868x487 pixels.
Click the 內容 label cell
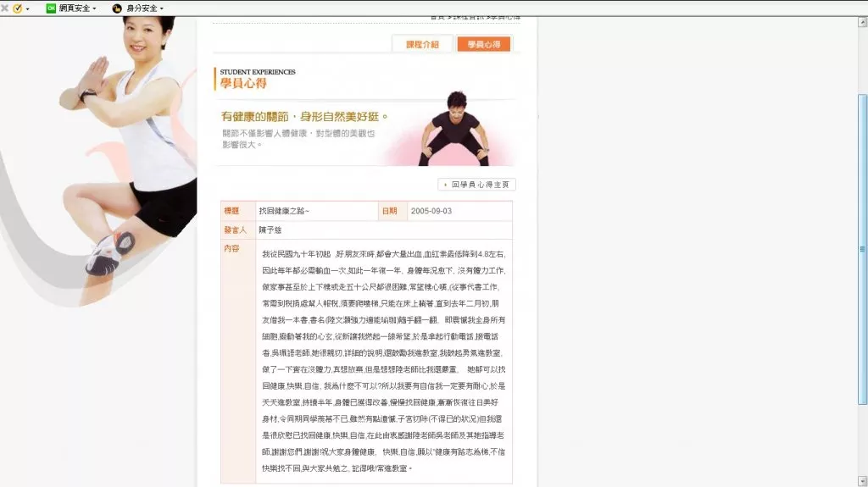point(238,362)
